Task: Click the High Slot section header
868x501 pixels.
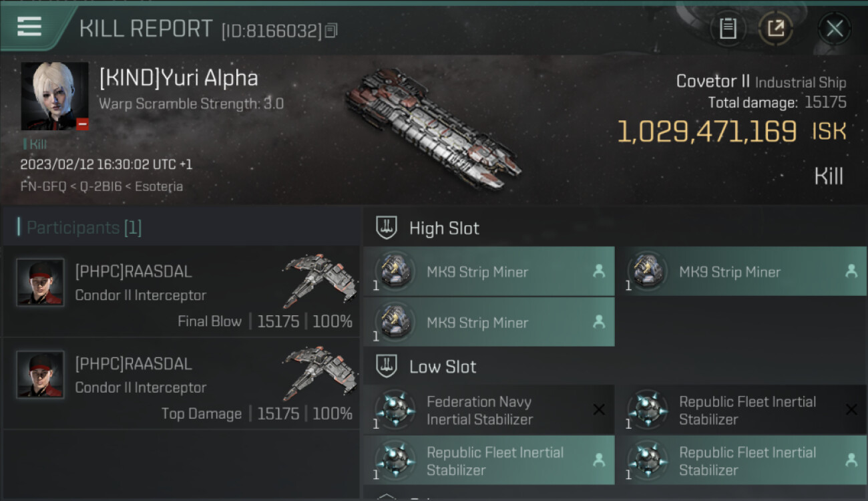Action: click(x=444, y=228)
